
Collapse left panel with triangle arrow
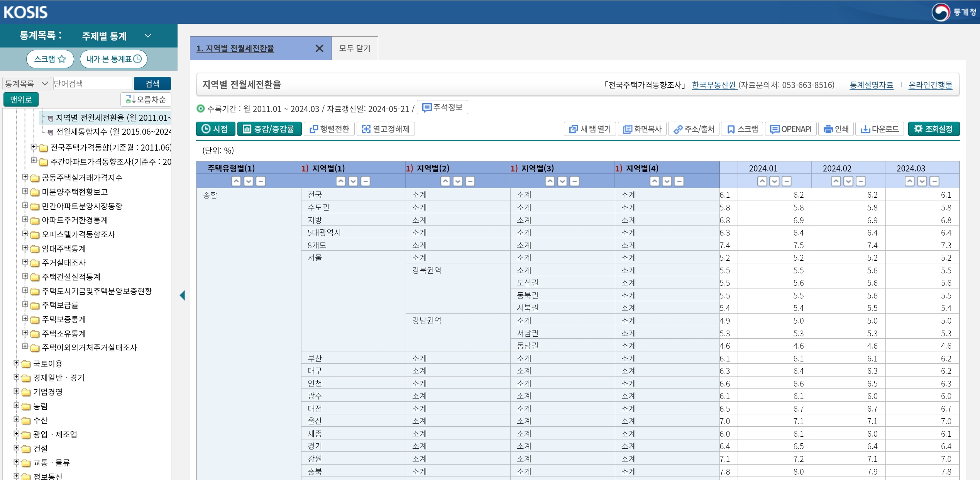[183, 295]
